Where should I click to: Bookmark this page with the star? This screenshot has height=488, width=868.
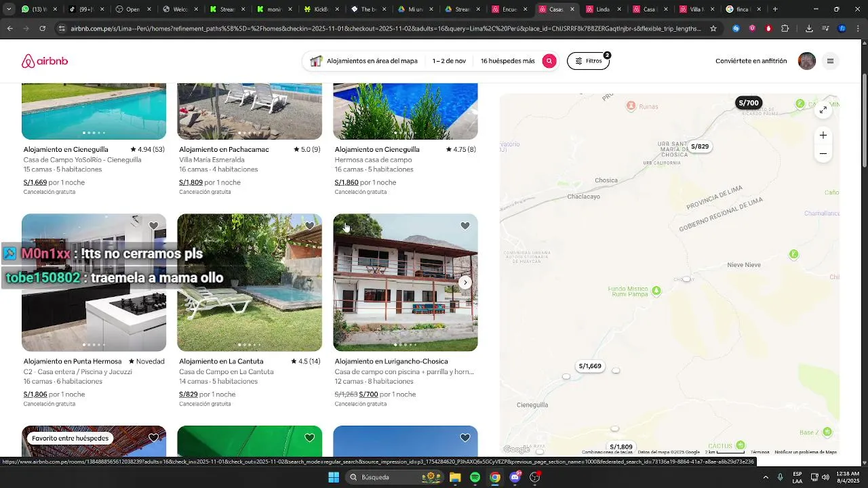click(x=713, y=28)
